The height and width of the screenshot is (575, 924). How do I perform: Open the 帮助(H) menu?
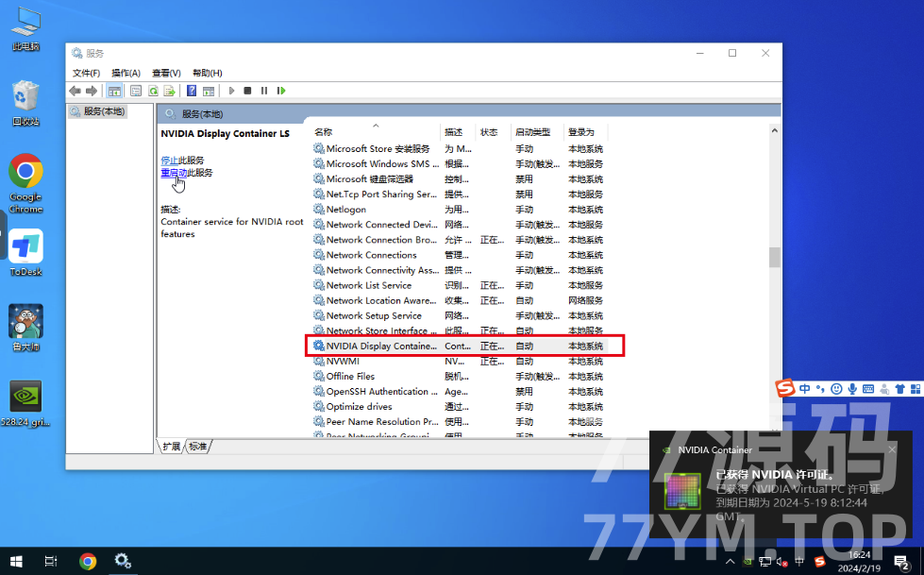208,73
